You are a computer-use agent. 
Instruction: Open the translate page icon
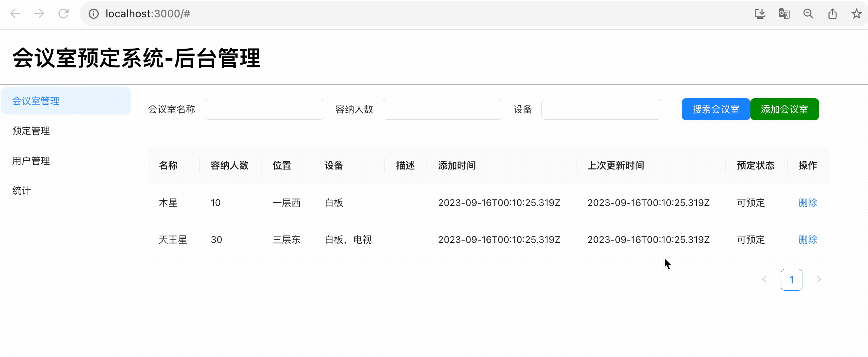784,14
